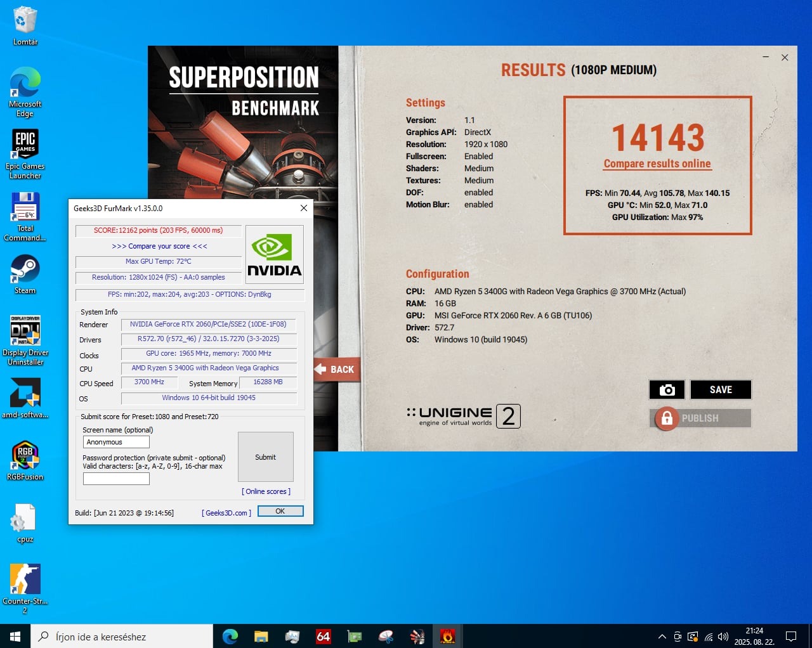Open Compare results online link
This screenshot has width=812, height=648.
pyautogui.click(x=657, y=164)
